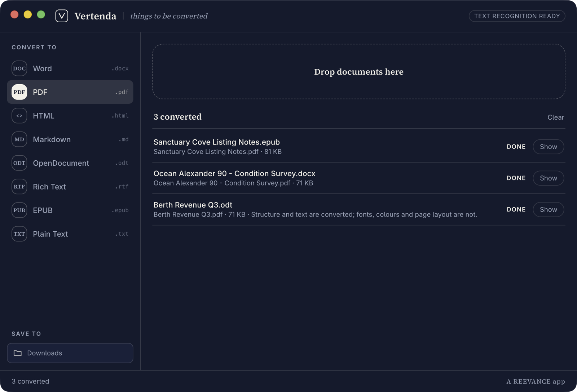Click the Ocean Alexander 90 - Condition Survey.pdf 71 KB line

(233, 183)
